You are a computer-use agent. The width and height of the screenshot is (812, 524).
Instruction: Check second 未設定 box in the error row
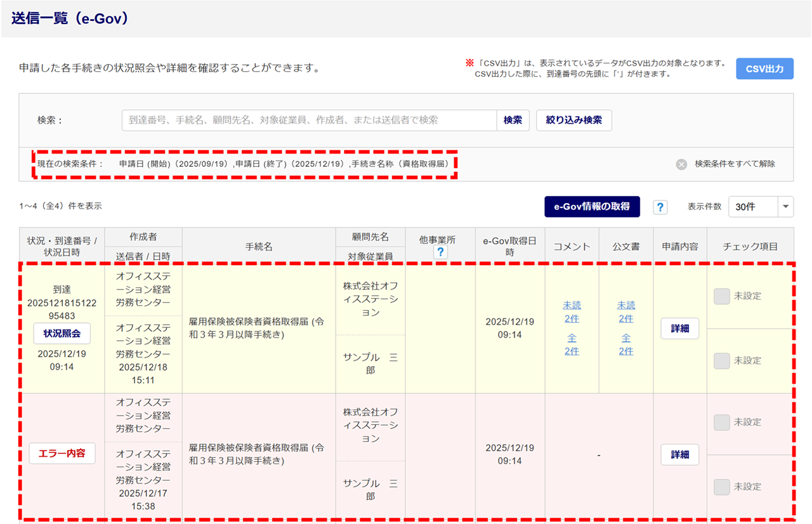coord(722,487)
